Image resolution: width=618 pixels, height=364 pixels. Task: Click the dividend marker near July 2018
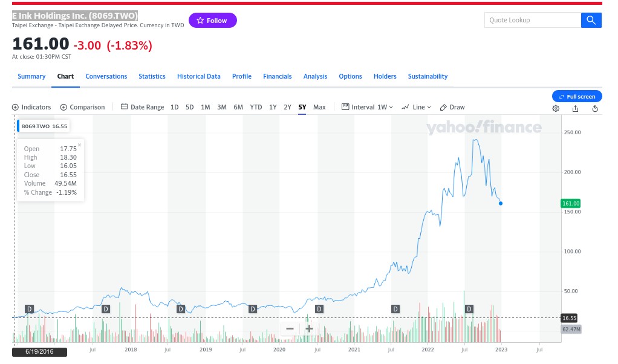coord(181,309)
